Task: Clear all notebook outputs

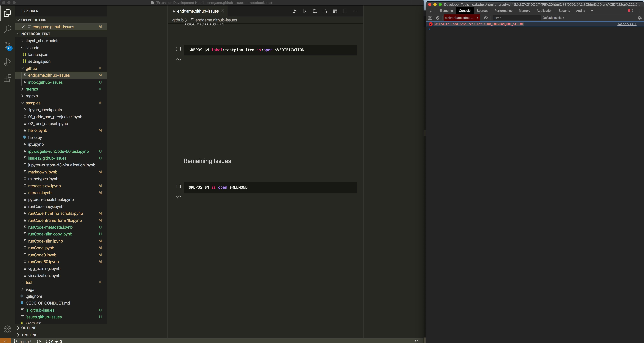Action: (335, 11)
